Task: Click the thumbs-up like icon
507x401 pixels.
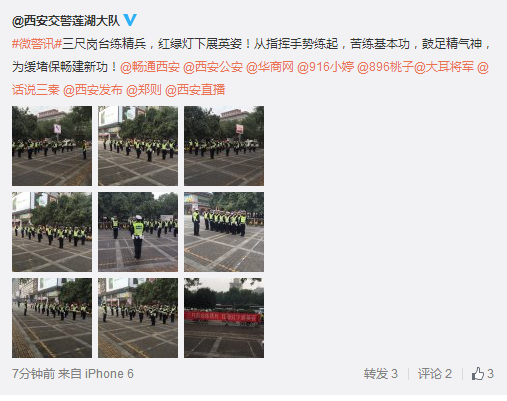Action: (x=477, y=374)
